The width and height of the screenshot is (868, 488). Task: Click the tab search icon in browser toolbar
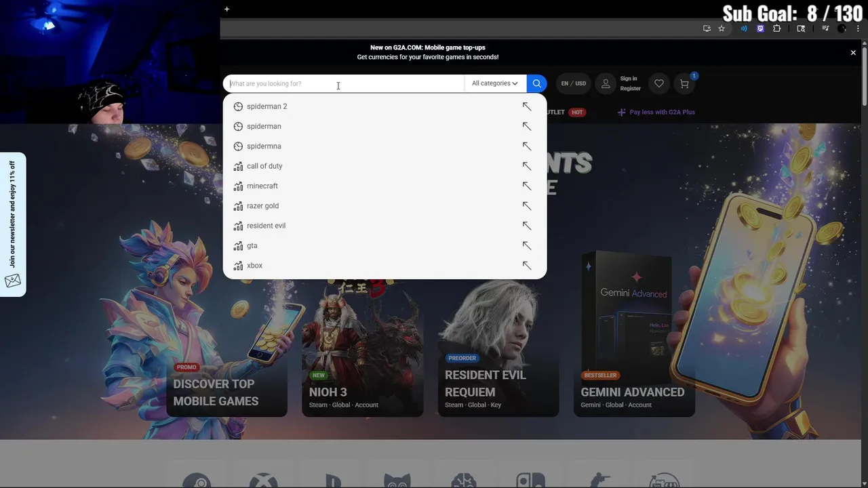[x=801, y=28]
